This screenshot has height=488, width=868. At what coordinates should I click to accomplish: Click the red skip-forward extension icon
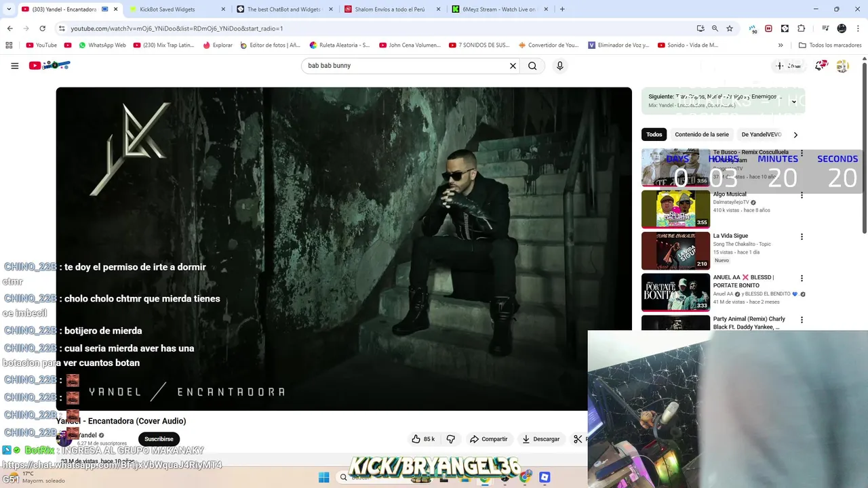coord(768,28)
